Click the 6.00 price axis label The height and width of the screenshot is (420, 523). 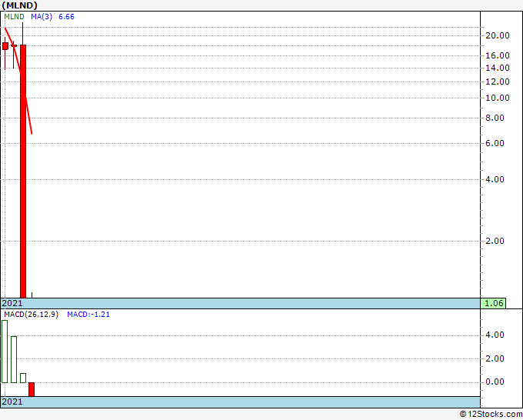coord(495,143)
